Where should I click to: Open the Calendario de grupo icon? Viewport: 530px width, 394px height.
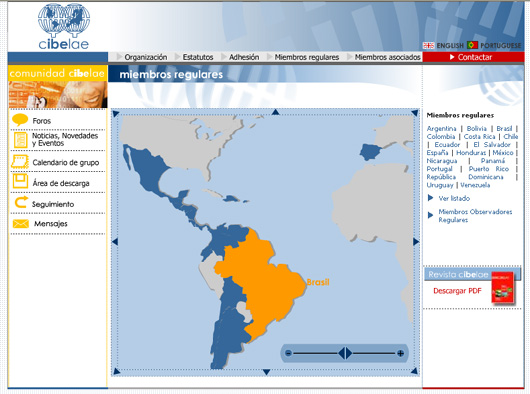[20, 162]
